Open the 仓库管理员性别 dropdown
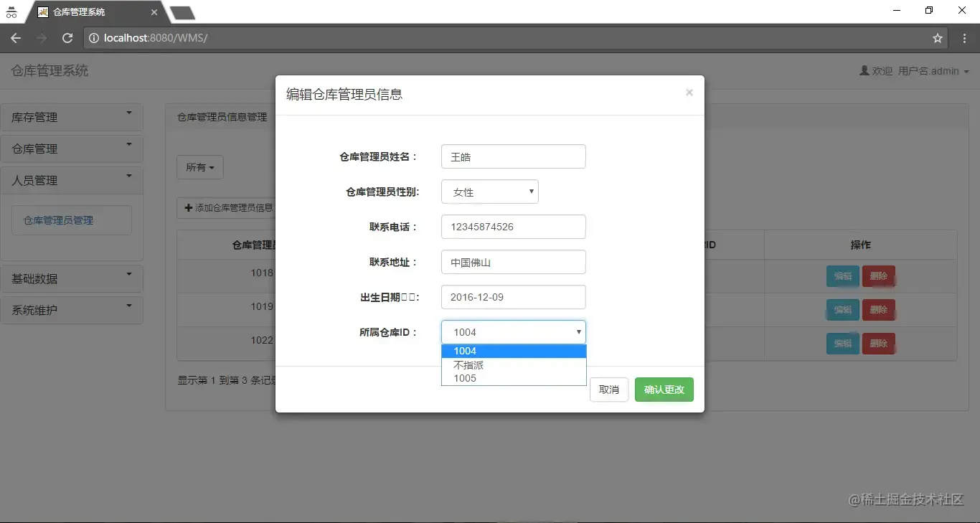The width and height of the screenshot is (980, 523). tap(490, 192)
